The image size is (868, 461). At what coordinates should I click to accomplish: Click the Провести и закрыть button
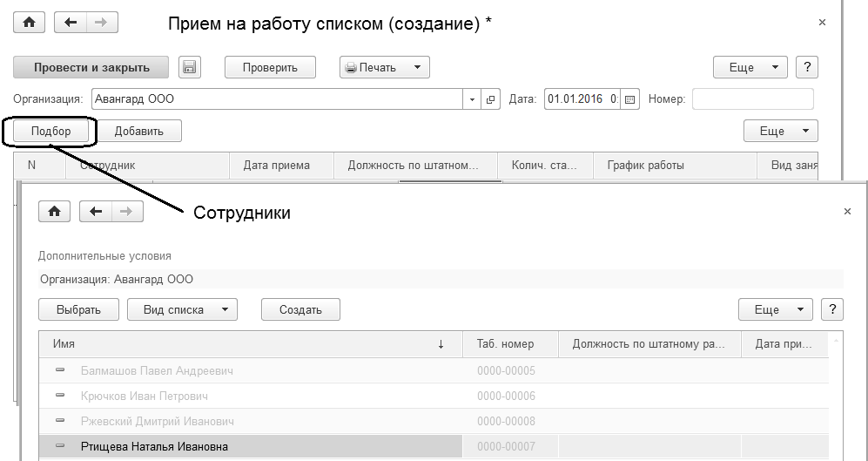91,68
